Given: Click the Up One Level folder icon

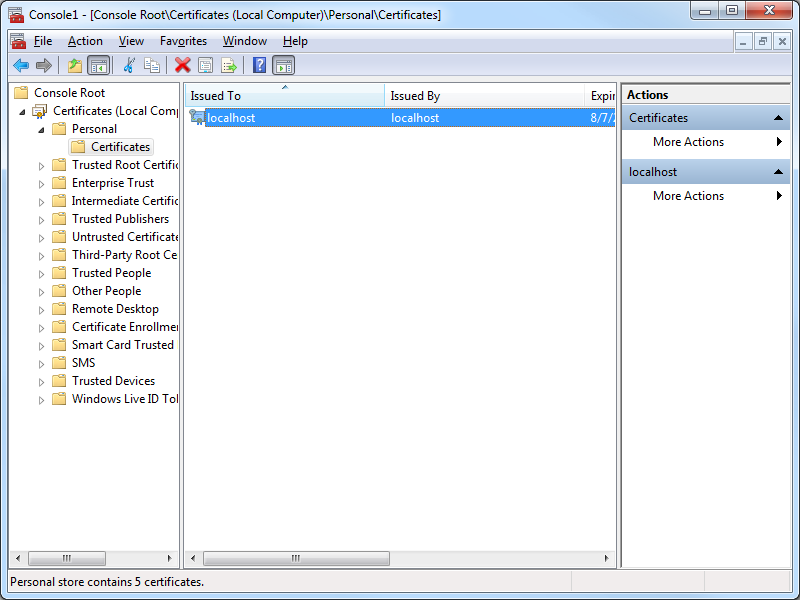Looking at the screenshot, I should coord(74,65).
